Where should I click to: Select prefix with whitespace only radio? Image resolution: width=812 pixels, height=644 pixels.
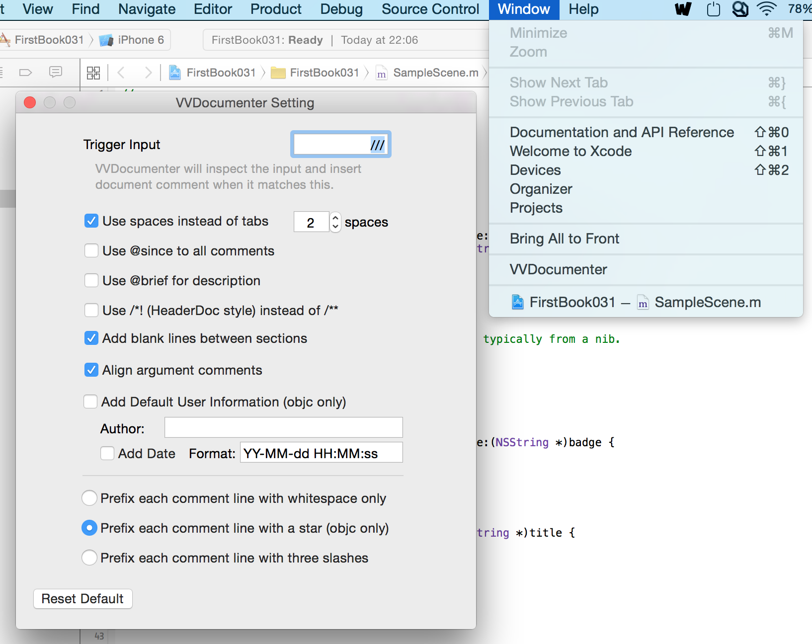tap(89, 498)
